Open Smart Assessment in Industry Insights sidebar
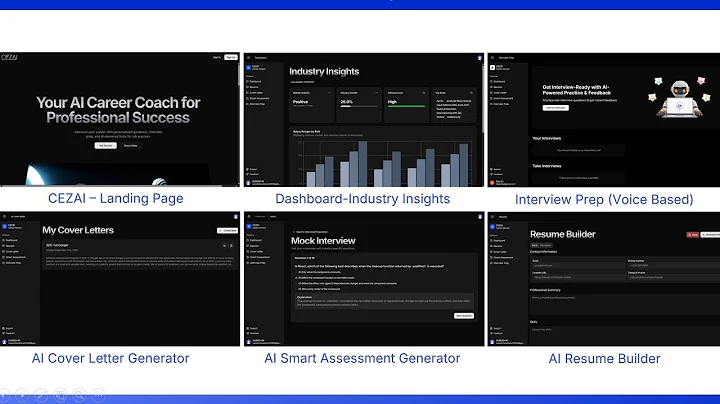Image resolution: width=720 pixels, height=404 pixels. click(x=258, y=98)
